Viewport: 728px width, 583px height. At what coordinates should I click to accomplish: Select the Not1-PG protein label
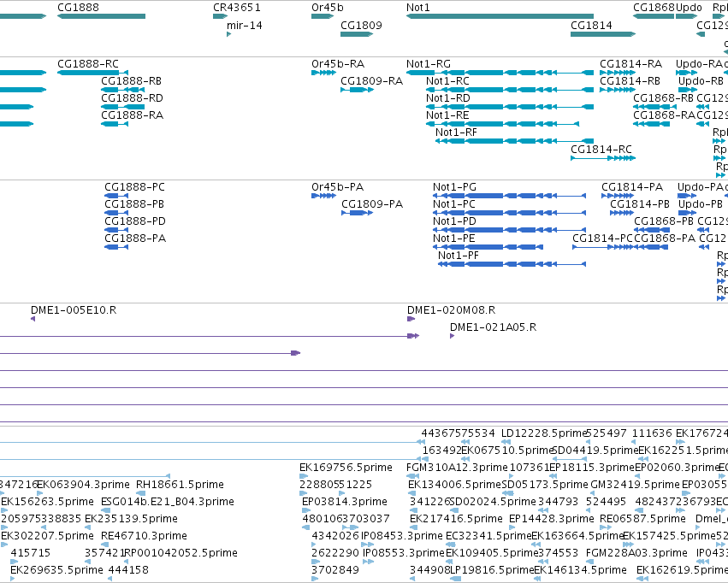(x=454, y=187)
